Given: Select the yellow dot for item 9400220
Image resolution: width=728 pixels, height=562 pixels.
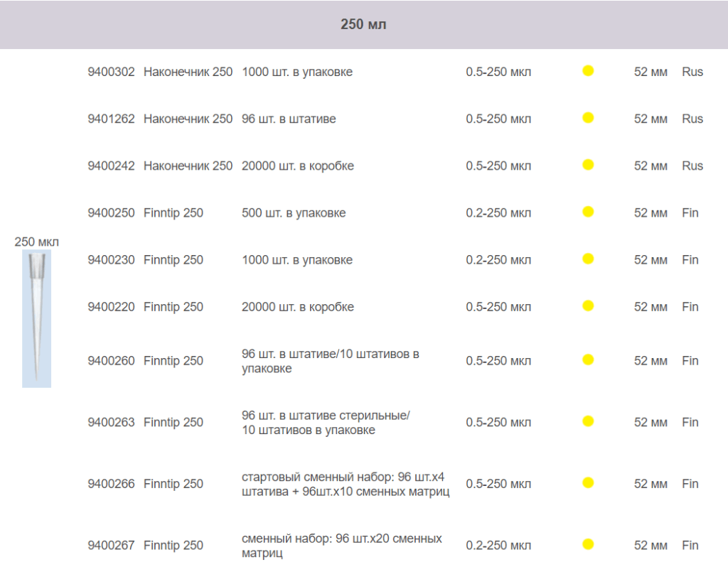Looking at the screenshot, I should tap(588, 306).
